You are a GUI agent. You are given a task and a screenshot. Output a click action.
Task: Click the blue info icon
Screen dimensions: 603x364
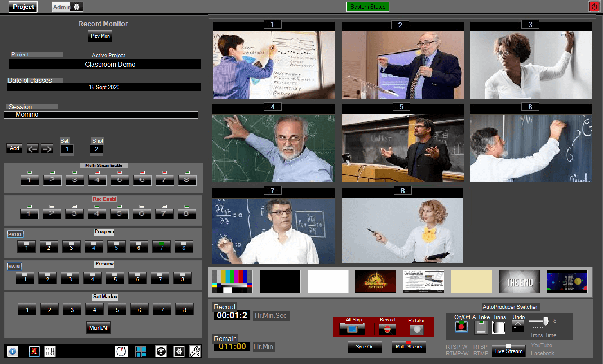[x=13, y=351]
